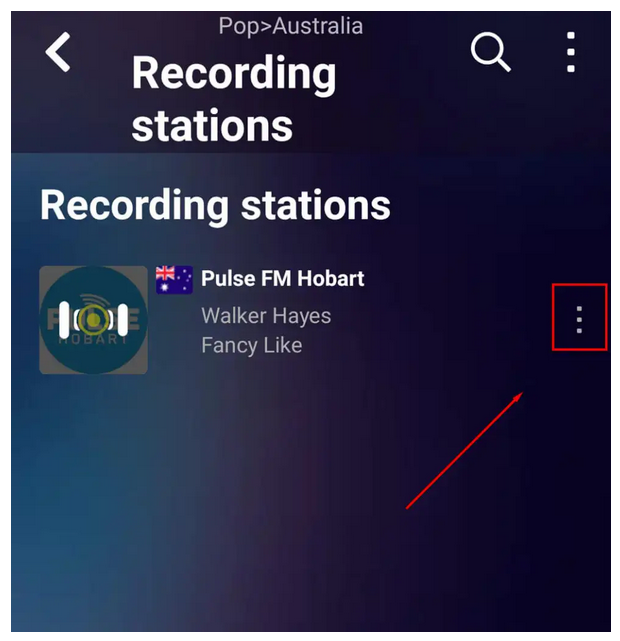The height and width of the screenshot is (641, 620).
Task: Tap the Fancy Like song title
Action: click(x=252, y=345)
